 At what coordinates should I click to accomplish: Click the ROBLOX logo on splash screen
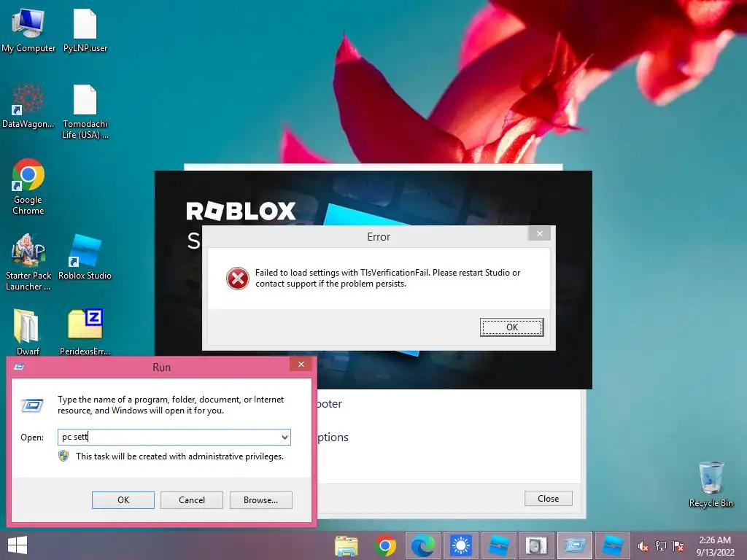click(241, 211)
